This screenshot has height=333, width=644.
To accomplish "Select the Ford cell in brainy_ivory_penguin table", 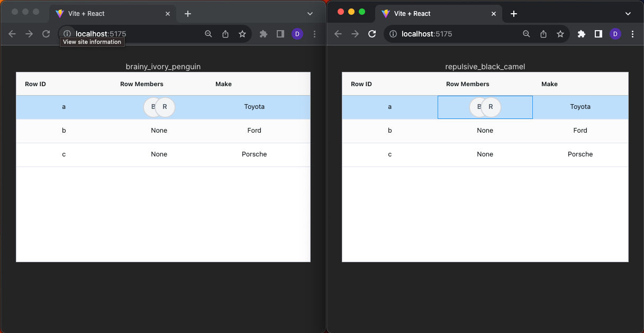I will pos(255,131).
